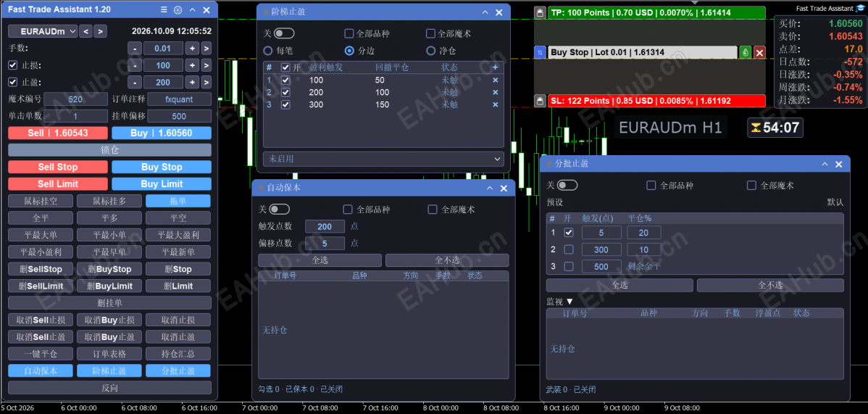Delete the Buy Stop order with red X
The height and width of the screenshot is (414, 868).
click(759, 53)
